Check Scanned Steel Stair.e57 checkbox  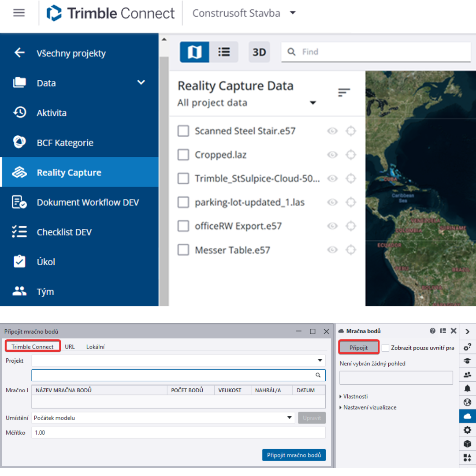point(183,131)
